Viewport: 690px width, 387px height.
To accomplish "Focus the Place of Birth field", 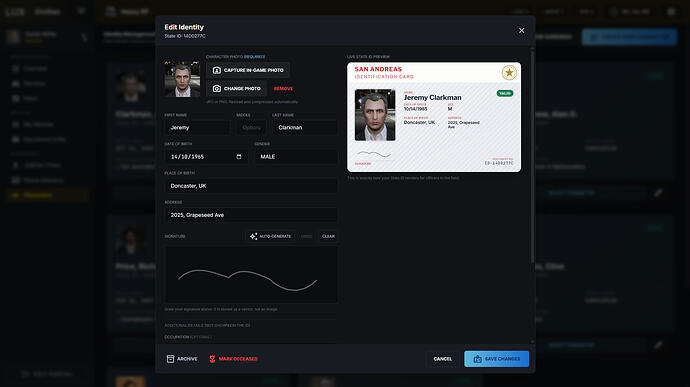I will [251, 186].
